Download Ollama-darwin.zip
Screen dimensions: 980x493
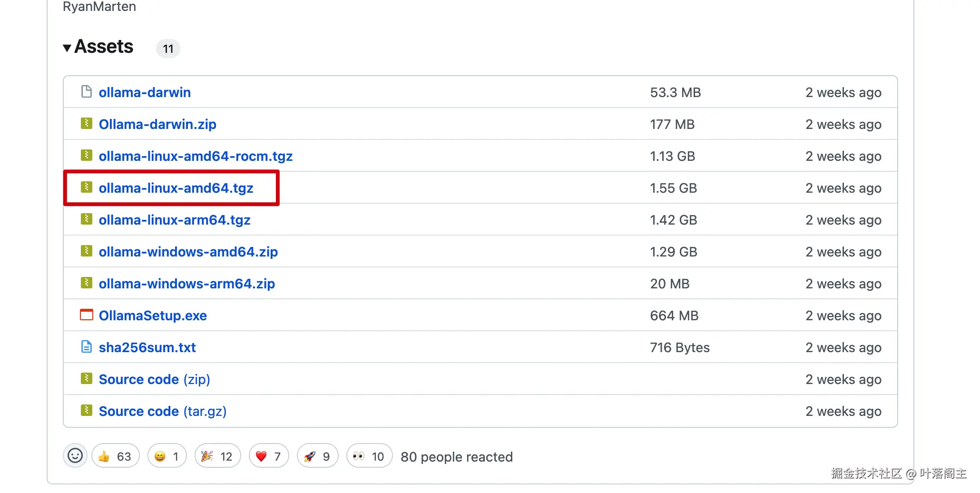click(x=157, y=124)
